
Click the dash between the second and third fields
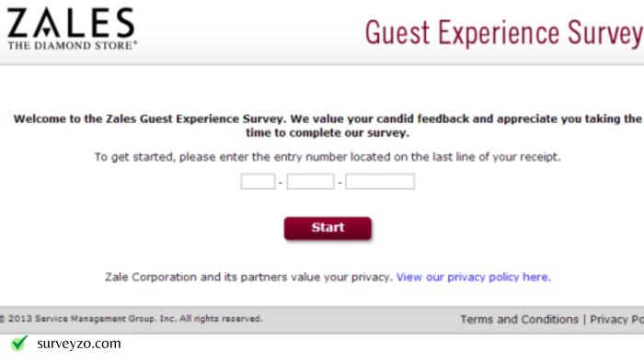click(x=339, y=183)
